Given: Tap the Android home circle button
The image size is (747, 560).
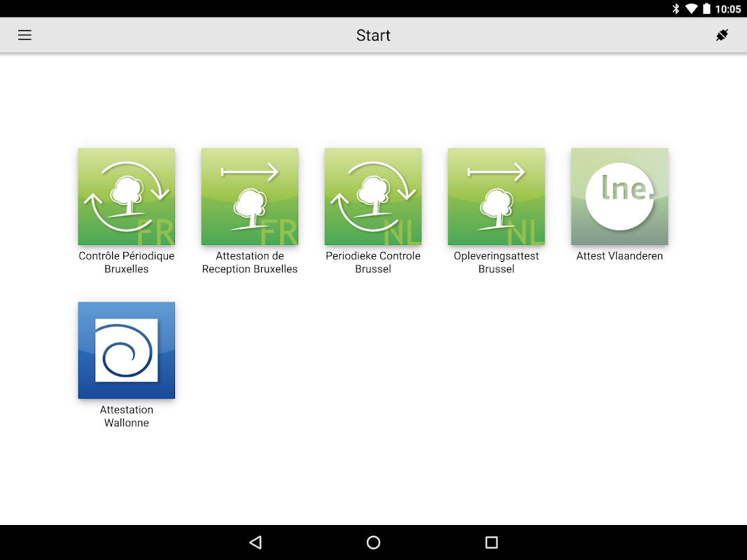Looking at the screenshot, I should click(x=374, y=542).
